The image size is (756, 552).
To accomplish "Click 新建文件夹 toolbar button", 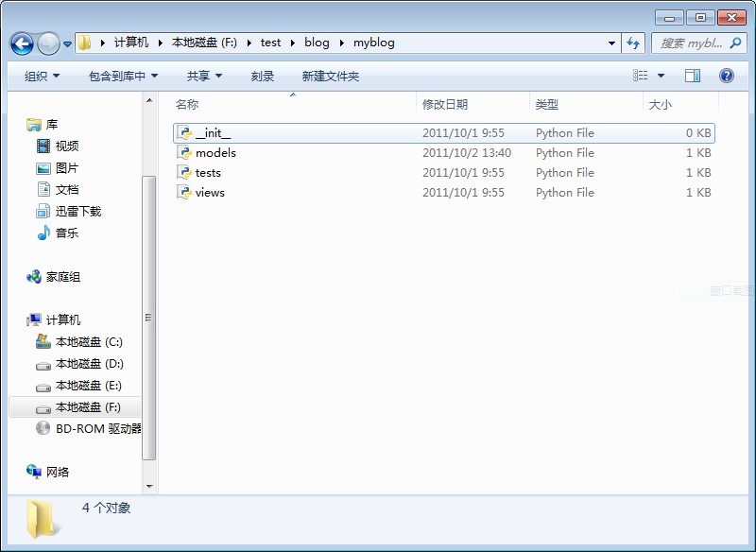I will click(330, 76).
